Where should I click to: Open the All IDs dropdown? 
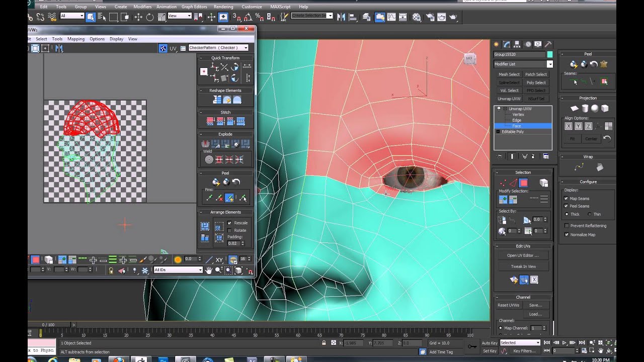(178, 270)
